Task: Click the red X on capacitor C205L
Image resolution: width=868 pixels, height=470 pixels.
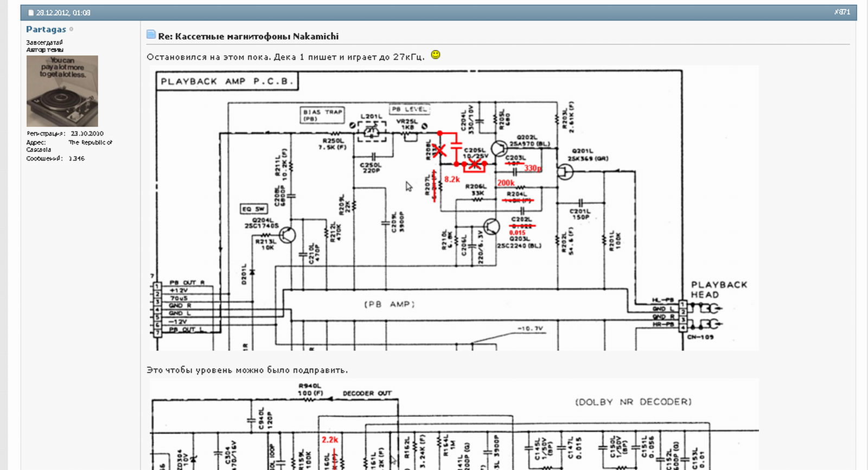Action: [x=475, y=164]
